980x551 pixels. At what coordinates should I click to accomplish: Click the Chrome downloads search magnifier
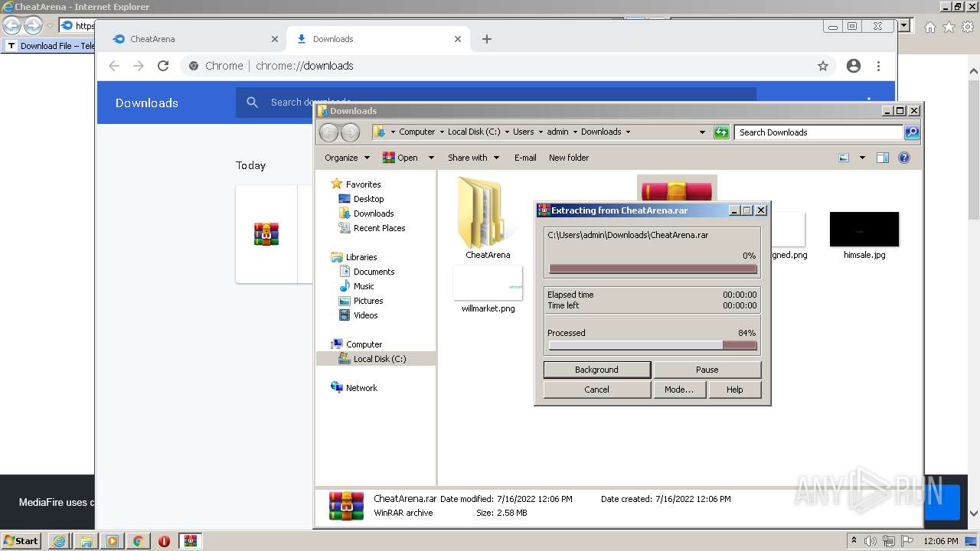(x=252, y=103)
